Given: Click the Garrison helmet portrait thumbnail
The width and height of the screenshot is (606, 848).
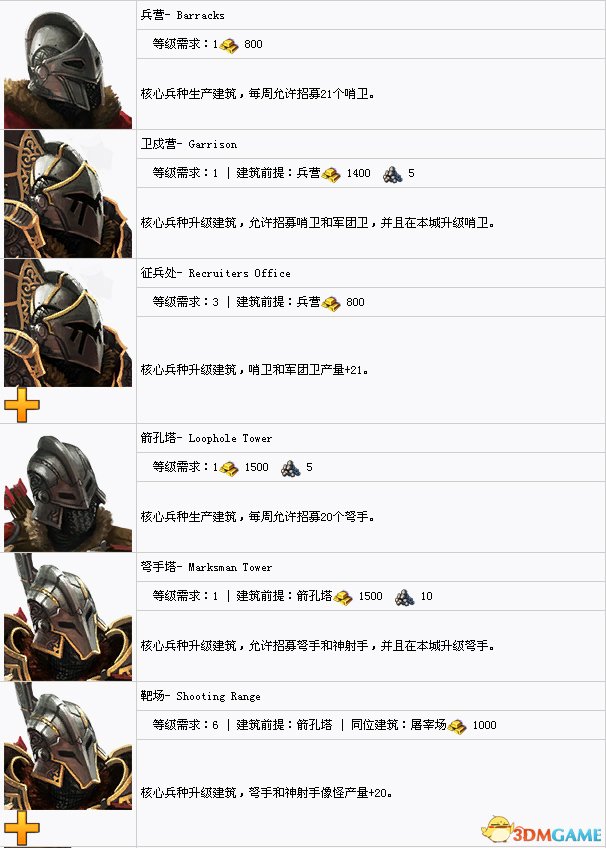Looking at the screenshot, I should click(68, 194).
